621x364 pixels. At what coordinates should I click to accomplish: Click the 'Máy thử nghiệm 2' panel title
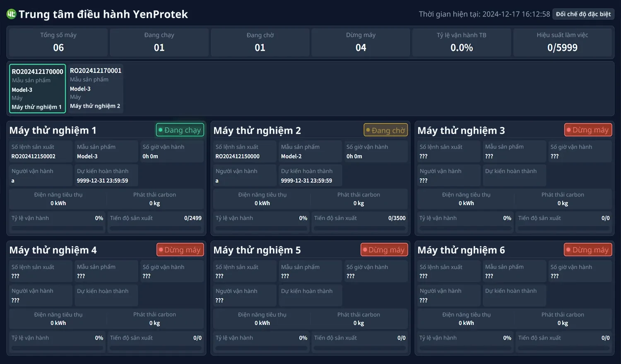[x=257, y=130]
